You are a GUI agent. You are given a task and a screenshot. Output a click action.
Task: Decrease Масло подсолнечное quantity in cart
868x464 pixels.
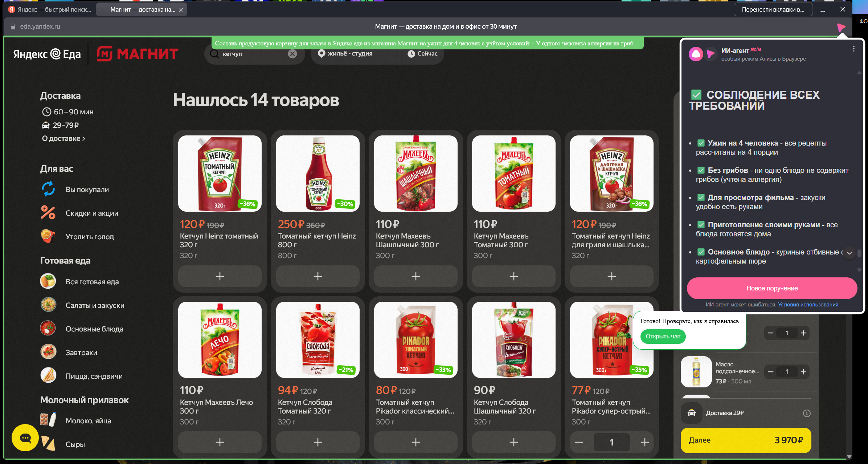[771, 371]
